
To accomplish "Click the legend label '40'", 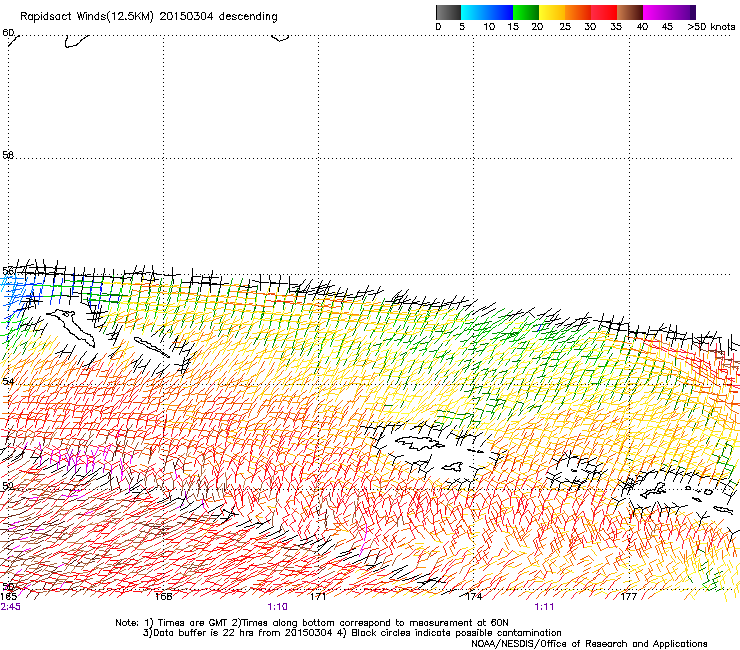I will 642,27.
